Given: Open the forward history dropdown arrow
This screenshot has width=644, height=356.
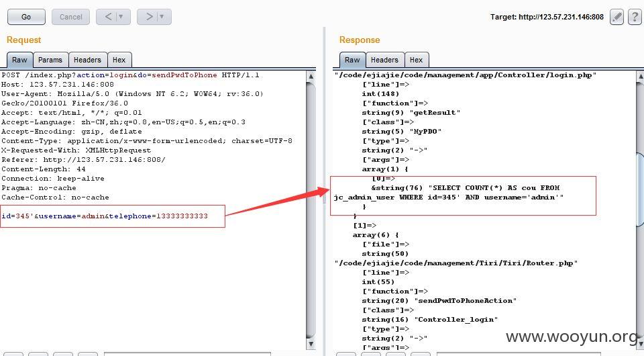Looking at the screenshot, I should point(162,17).
